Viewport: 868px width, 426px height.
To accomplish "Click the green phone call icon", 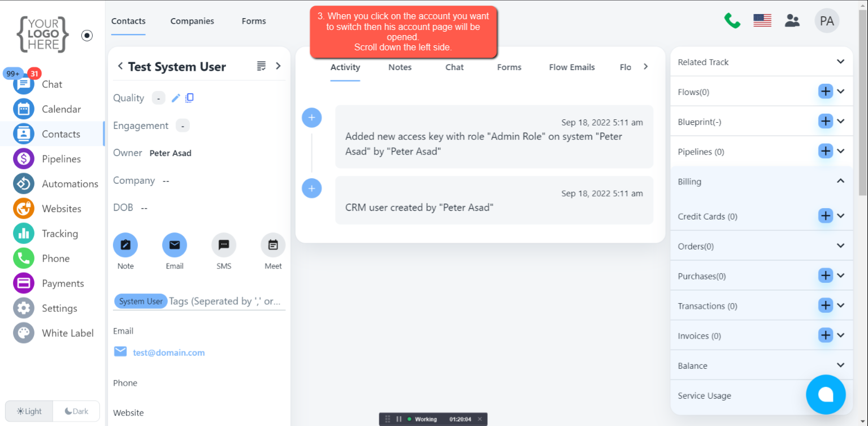I will [732, 21].
